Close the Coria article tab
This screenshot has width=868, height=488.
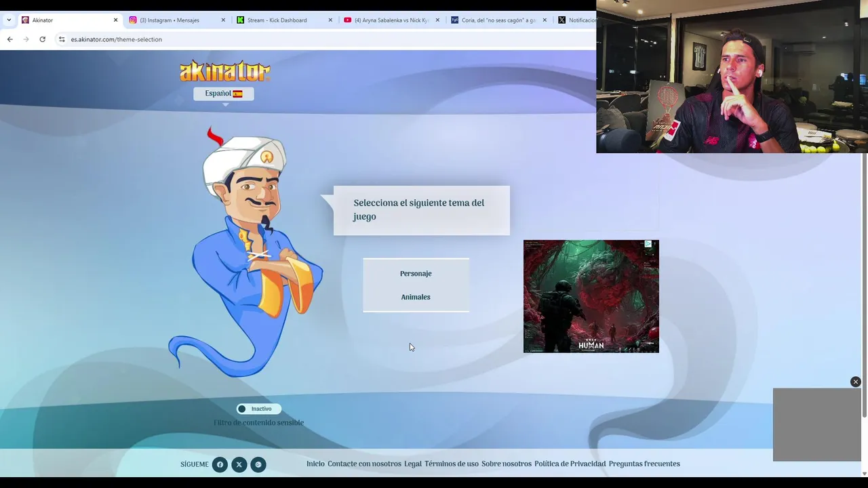tap(545, 20)
